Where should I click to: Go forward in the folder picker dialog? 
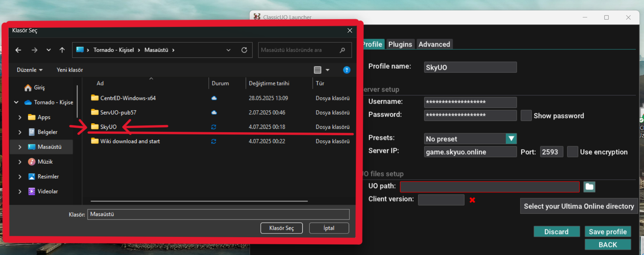point(35,50)
